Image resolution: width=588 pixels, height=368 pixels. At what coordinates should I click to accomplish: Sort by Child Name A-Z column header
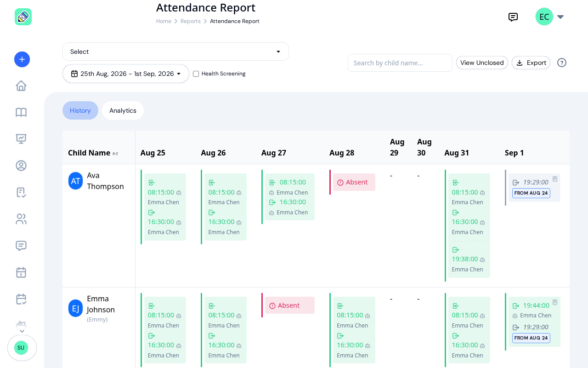[x=93, y=153]
